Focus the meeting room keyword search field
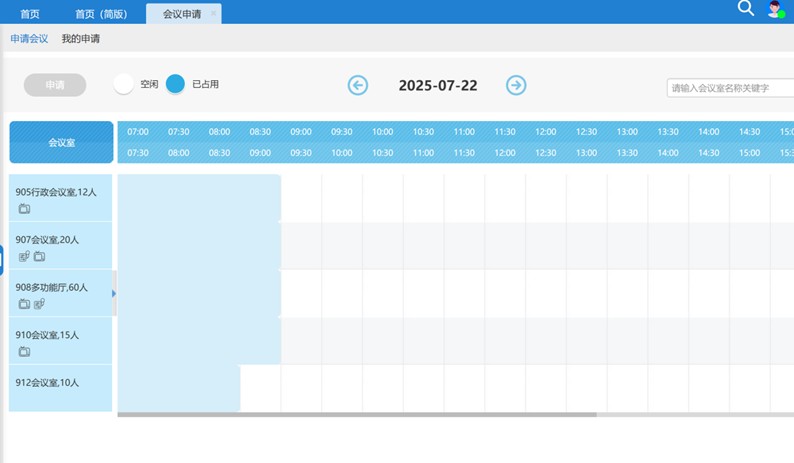This screenshot has height=463, width=794. pyautogui.click(x=729, y=88)
